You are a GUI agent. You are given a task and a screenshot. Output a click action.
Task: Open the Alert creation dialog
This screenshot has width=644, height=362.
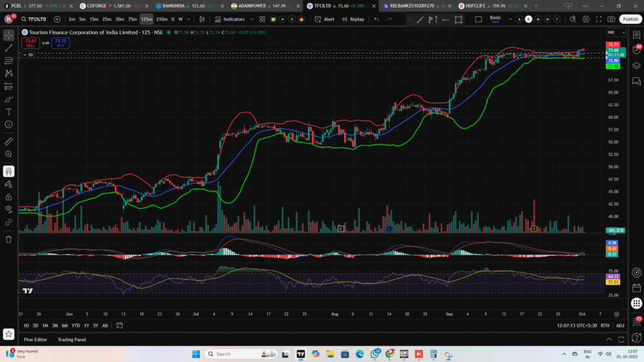tap(325, 19)
